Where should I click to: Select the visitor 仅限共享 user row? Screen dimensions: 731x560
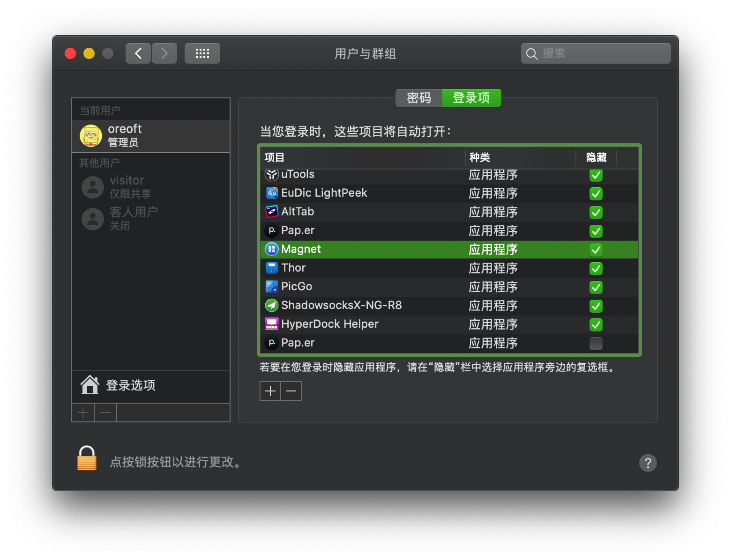pos(151,187)
